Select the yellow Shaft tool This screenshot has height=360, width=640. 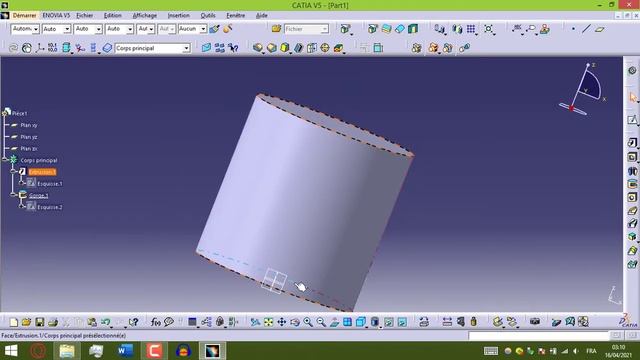(x=285, y=48)
